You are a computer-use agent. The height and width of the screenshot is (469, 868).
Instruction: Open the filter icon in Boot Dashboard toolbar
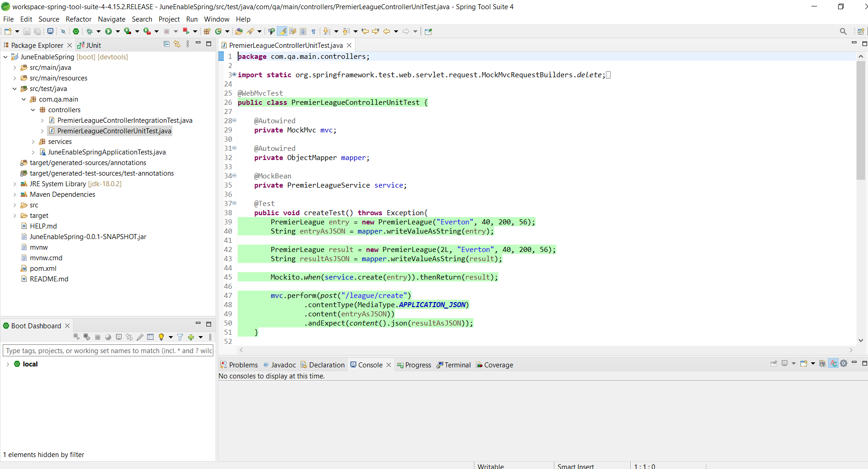180,337
